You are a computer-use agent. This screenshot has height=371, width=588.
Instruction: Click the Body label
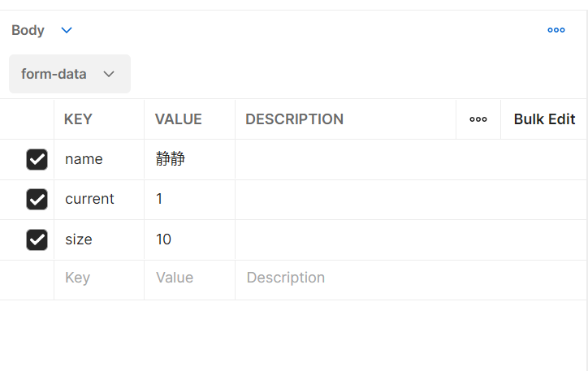click(x=28, y=30)
